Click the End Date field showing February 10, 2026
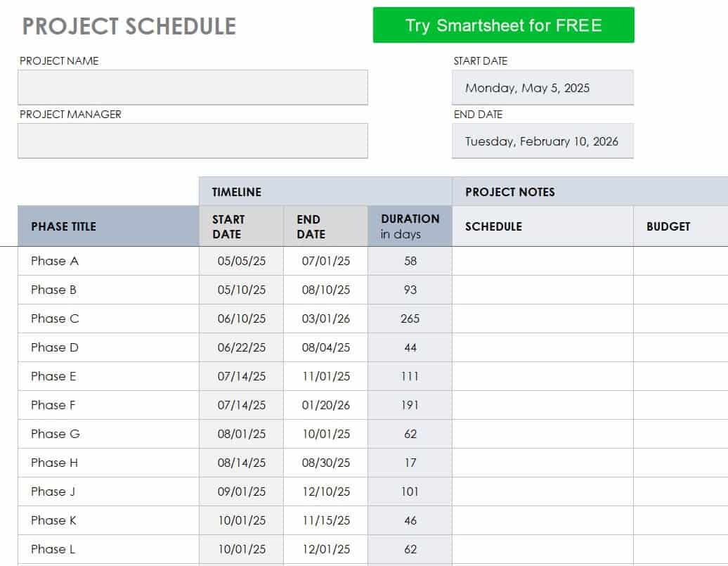The height and width of the screenshot is (566, 728). (x=542, y=141)
